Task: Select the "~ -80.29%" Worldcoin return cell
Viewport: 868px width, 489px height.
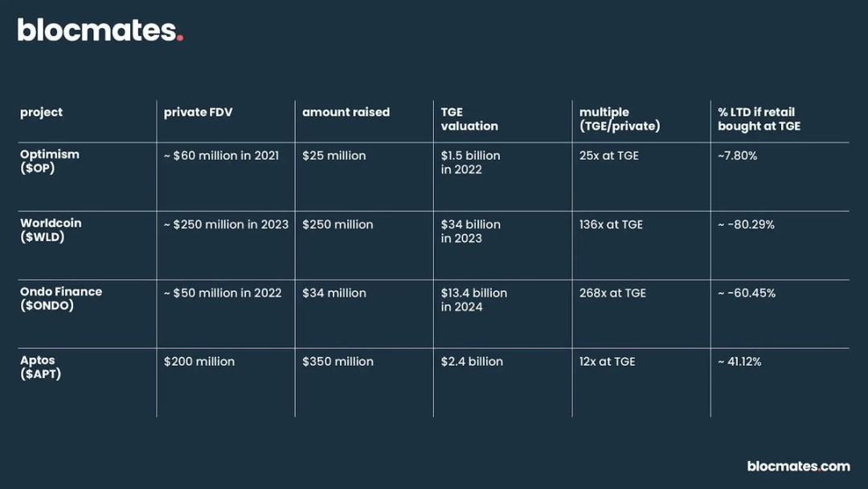Action: pyautogui.click(x=746, y=224)
